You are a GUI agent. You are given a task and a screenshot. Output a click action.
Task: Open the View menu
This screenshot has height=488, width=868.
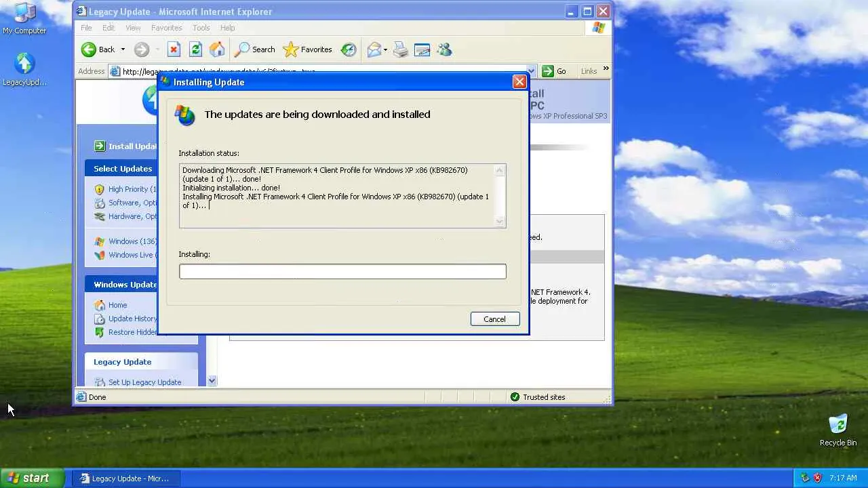click(x=133, y=28)
